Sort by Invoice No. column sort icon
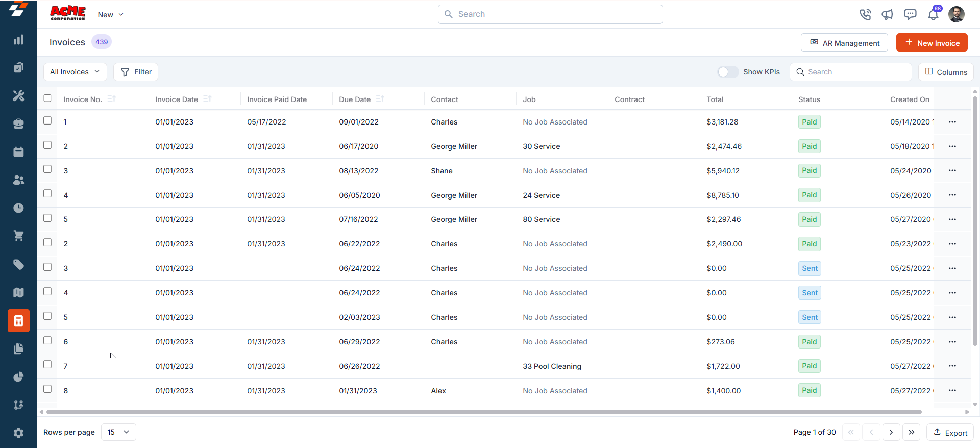The width and height of the screenshot is (980, 448). (112, 99)
